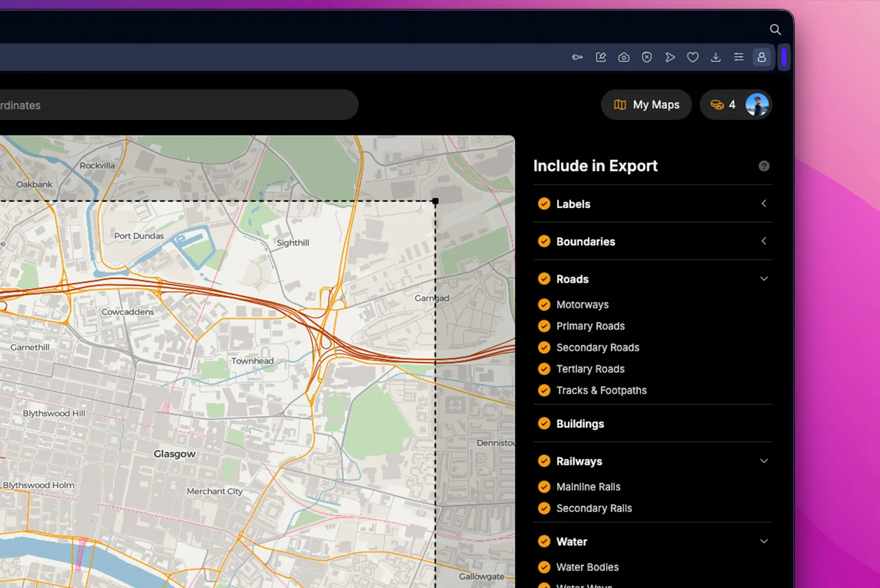Toggle the Labels checkbox
Viewport: 880px width, 588px height.
click(544, 204)
